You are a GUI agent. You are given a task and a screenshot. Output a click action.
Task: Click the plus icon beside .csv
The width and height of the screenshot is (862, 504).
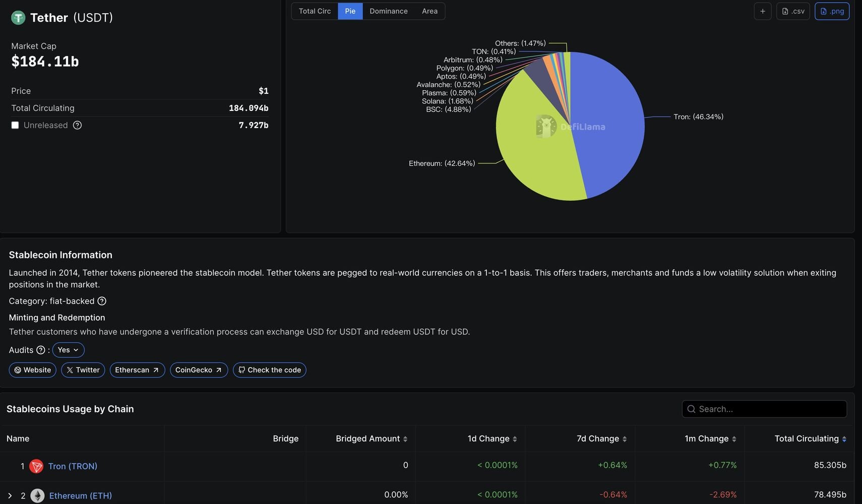763,11
